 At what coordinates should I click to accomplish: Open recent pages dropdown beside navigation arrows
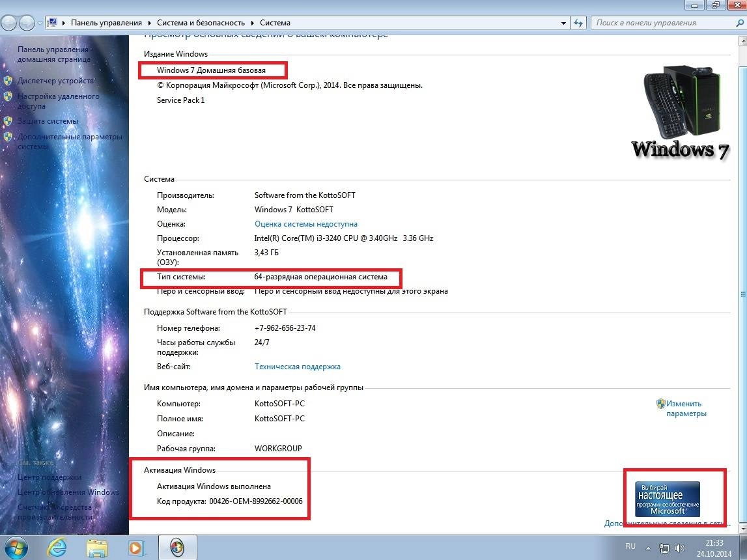pos(40,23)
